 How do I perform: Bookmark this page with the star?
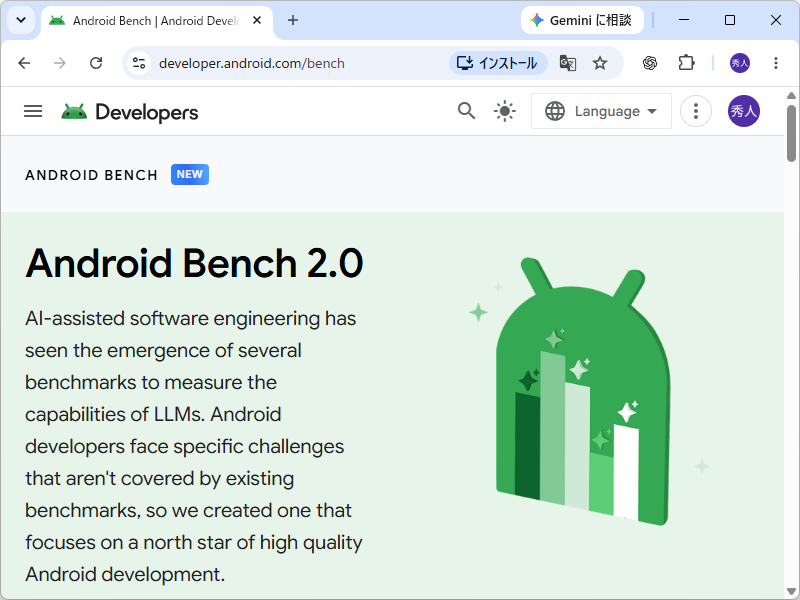(x=600, y=63)
